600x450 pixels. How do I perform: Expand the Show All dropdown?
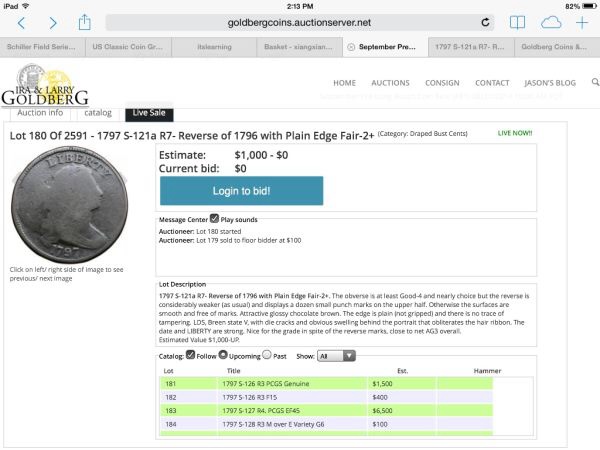(x=336, y=356)
